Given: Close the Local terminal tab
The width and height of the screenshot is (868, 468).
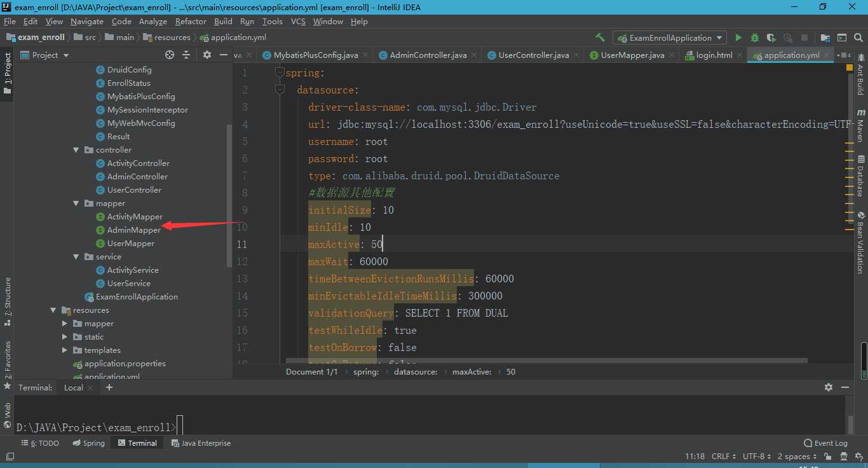Looking at the screenshot, I should [x=90, y=387].
